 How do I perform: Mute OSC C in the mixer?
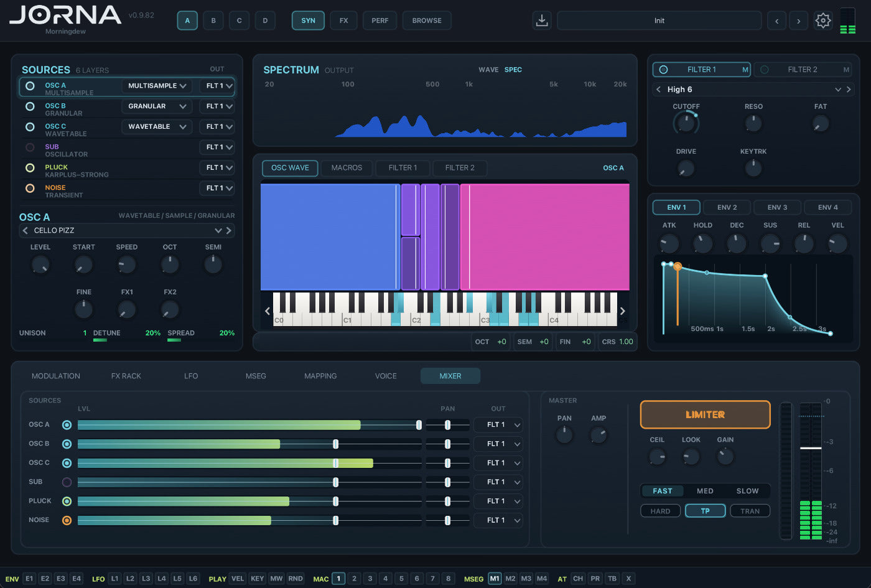pyautogui.click(x=67, y=463)
